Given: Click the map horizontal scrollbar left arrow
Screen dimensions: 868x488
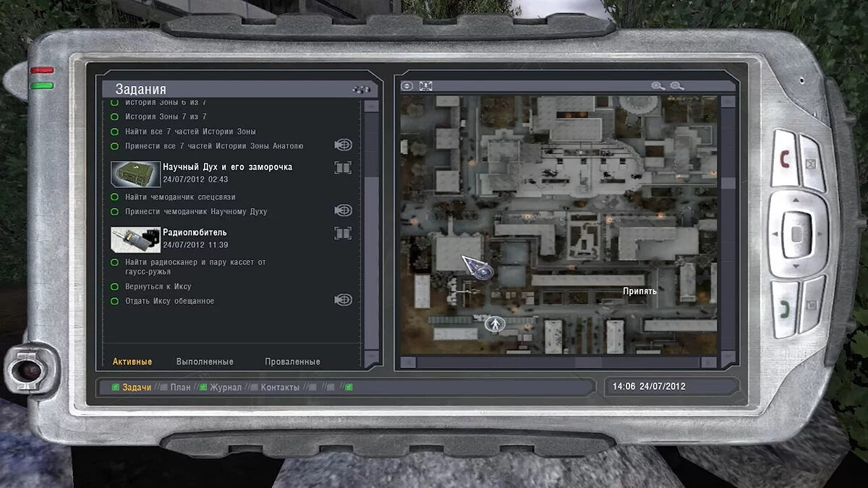Looking at the screenshot, I should pos(409,362).
